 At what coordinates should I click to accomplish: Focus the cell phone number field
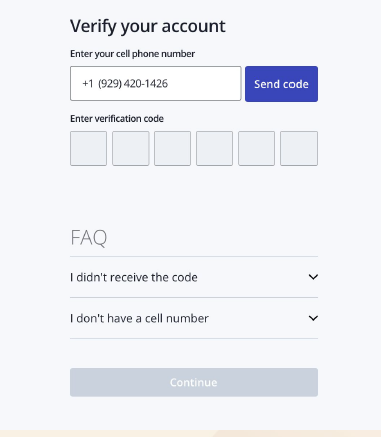pos(156,83)
